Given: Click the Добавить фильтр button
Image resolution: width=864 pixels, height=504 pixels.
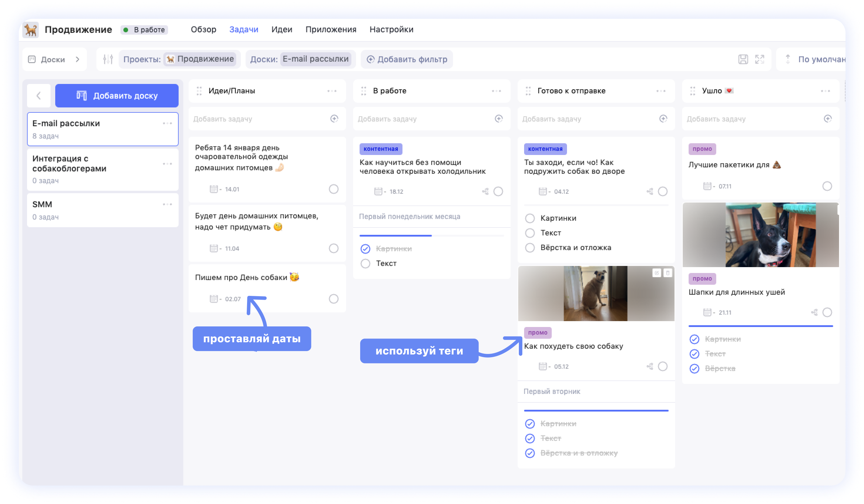Looking at the screenshot, I should (407, 59).
